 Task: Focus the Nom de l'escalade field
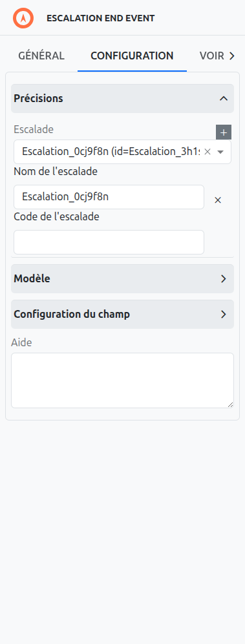[109, 197]
